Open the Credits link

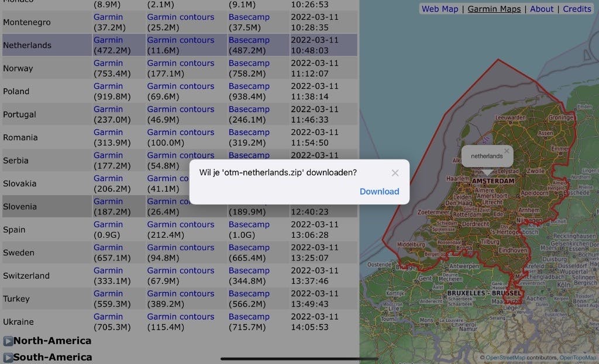pos(577,9)
